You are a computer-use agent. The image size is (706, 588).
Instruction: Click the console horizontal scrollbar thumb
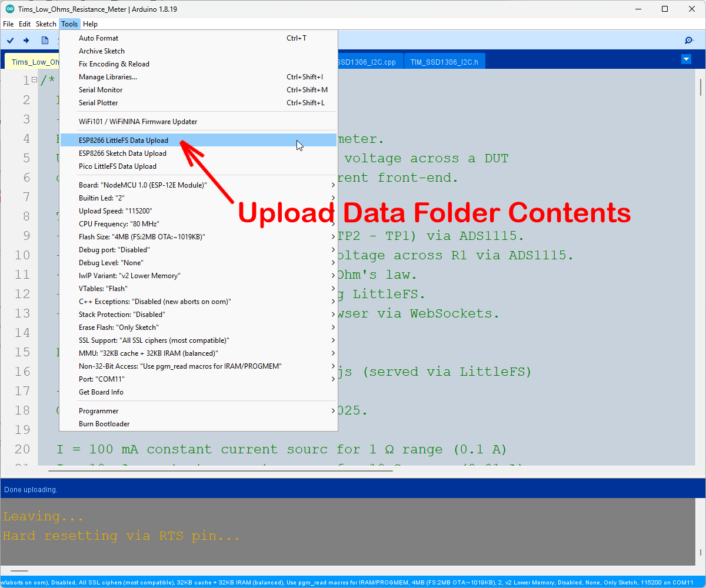[19, 570]
